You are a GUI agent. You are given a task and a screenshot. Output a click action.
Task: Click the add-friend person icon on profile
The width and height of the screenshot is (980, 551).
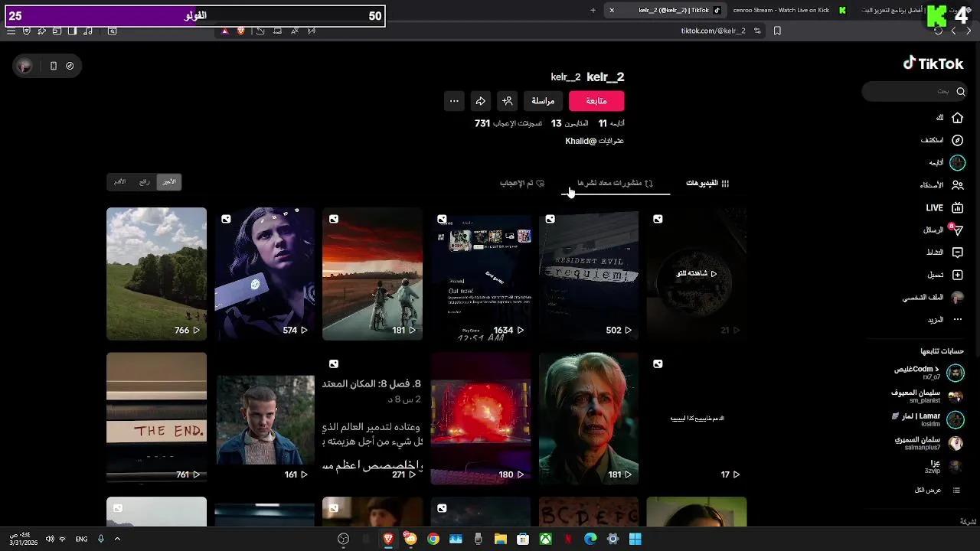pos(507,101)
